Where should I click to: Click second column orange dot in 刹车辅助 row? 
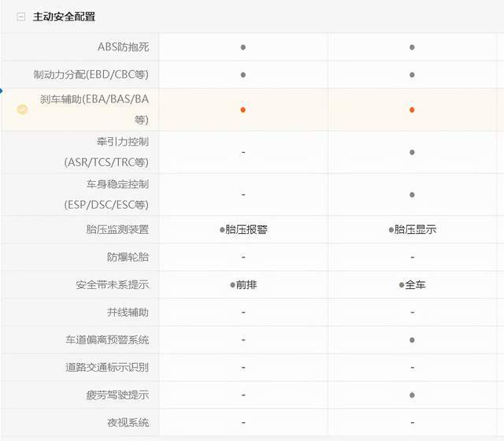click(412, 109)
